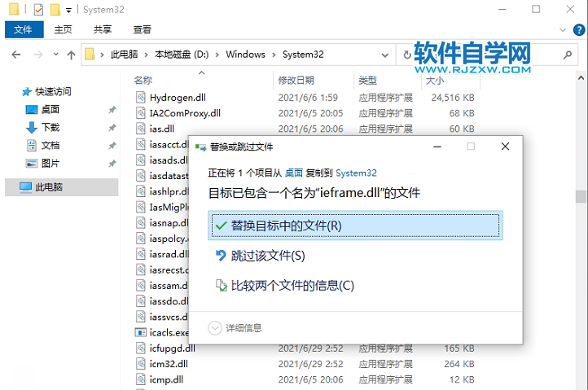The image size is (588, 390).
Task: Click the iasrad.dll file icon
Action: coord(141,254)
